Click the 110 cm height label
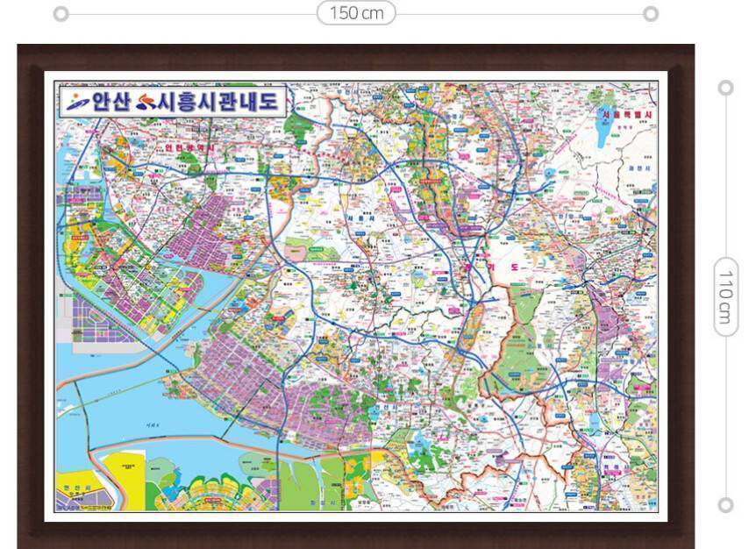The width and height of the screenshot is (756, 549). [725, 296]
